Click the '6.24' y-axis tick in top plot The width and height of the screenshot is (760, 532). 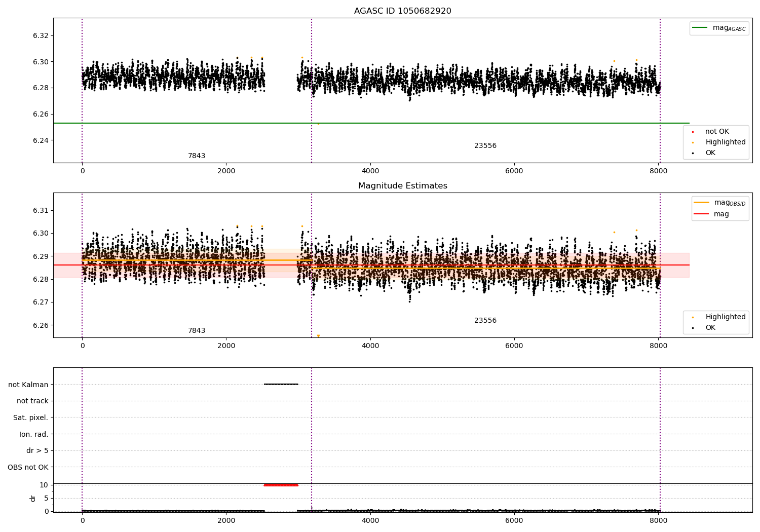(x=41, y=140)
